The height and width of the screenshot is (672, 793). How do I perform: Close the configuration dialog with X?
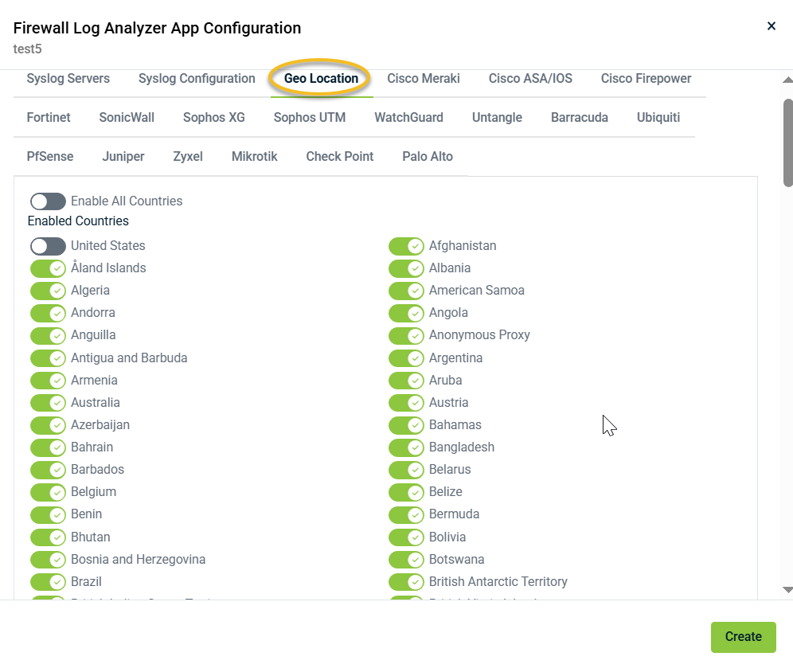[771, 26]
